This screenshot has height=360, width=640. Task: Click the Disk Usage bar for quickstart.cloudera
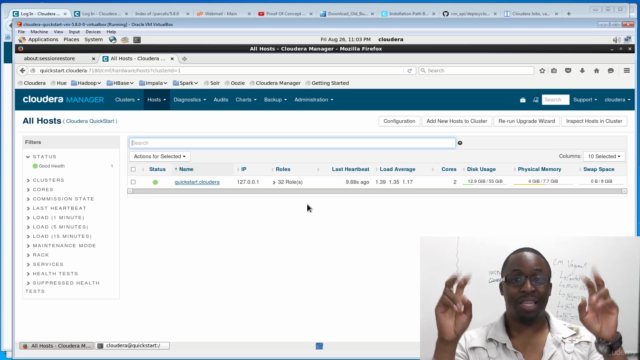pos(485,182)
